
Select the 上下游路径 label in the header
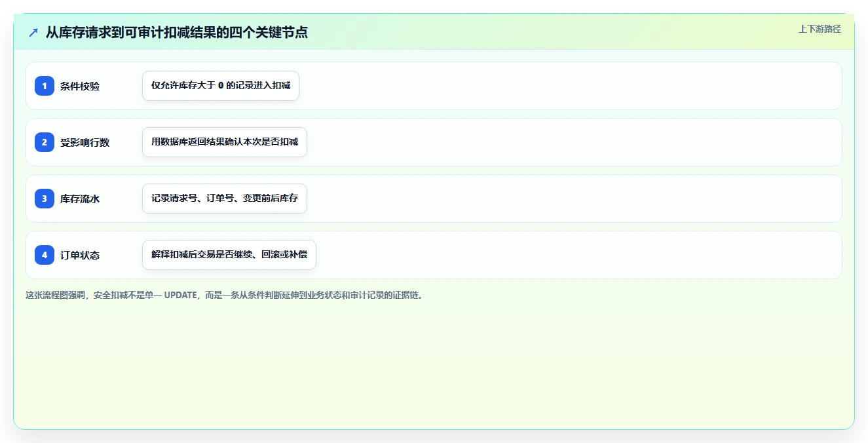click(820, 29)
